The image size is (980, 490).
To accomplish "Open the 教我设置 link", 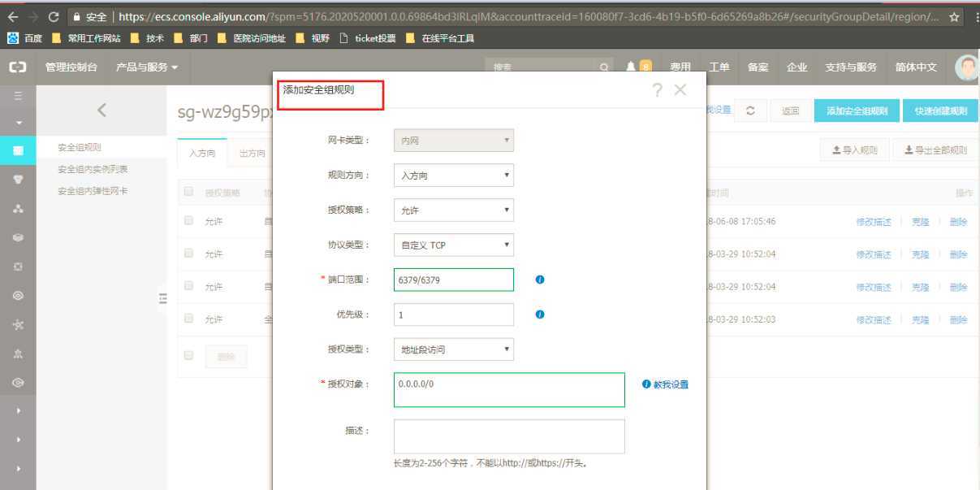I will pyautogui.click(x=671, y=384).
